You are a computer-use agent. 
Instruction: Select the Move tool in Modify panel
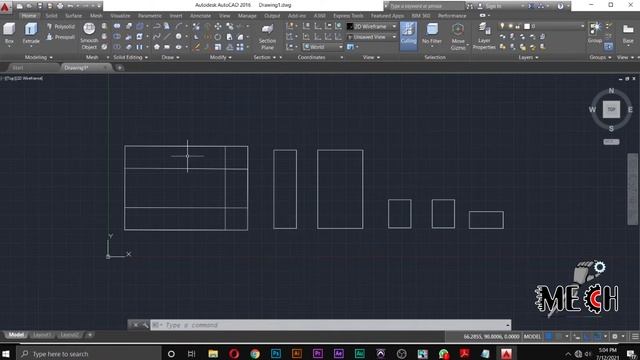coord(218,27)
